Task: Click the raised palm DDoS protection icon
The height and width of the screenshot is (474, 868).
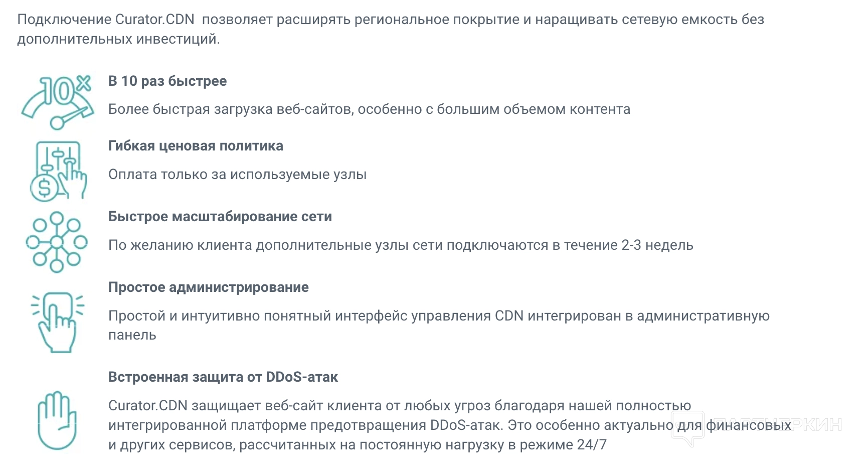Action: 57,420
